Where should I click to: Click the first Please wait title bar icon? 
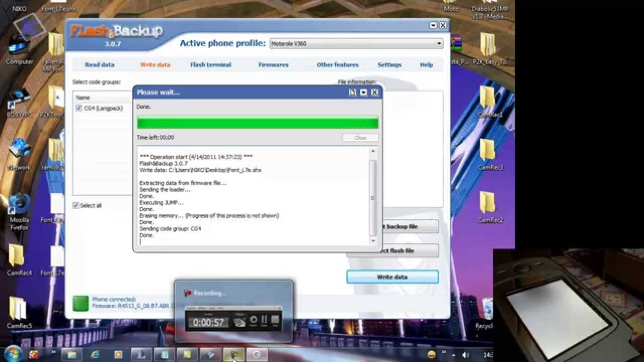point(353,93)
